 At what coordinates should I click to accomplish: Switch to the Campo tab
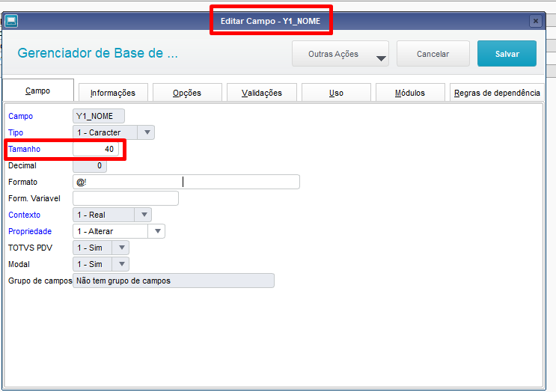click(x=38, y=91)
